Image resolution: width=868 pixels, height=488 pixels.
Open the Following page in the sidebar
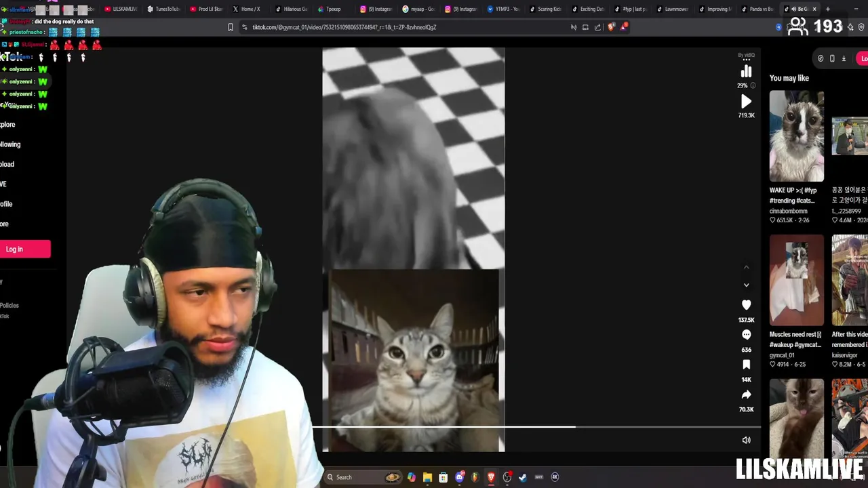click(x=10, y=144)
